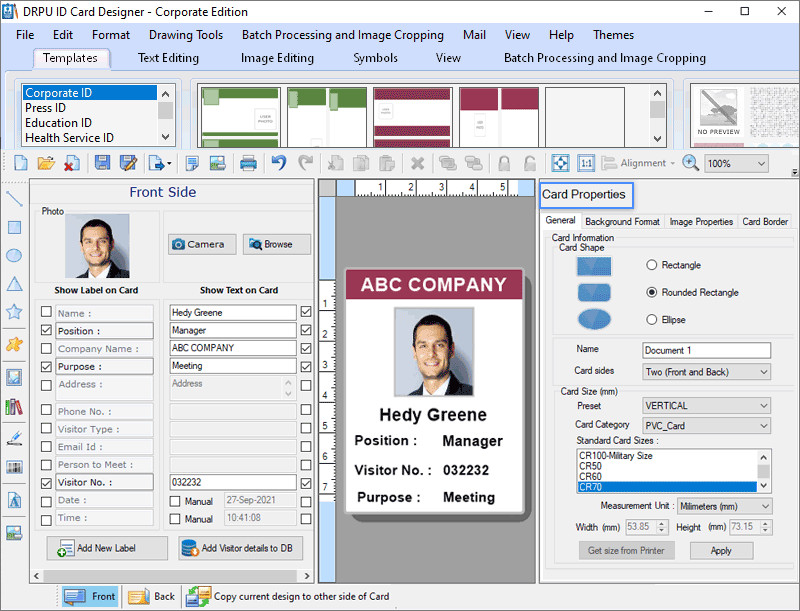Image resolution: width=800 pixels, height=611 pixels.
Task: Select the Signature pen tool
Action: (14, 438)
